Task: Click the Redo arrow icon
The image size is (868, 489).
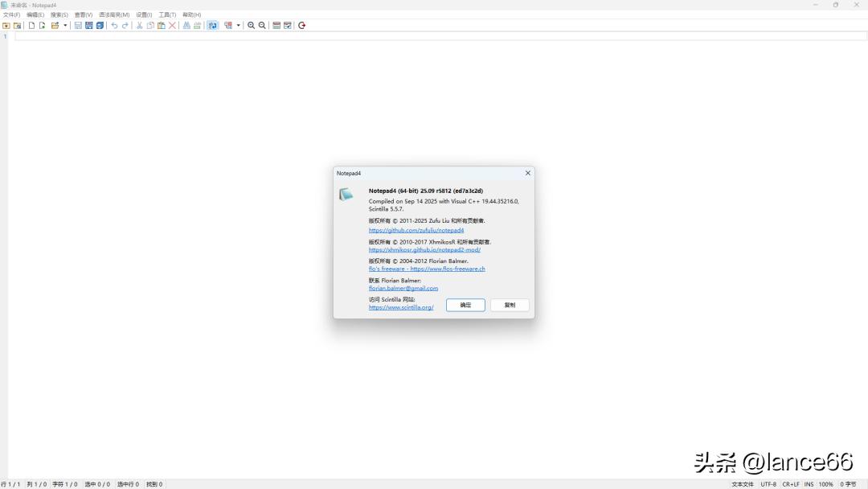Action: point(125,26)
